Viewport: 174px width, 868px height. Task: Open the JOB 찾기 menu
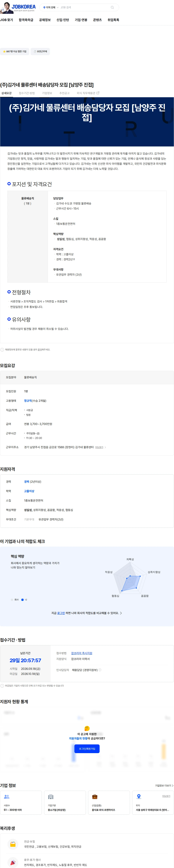point(6,20)
